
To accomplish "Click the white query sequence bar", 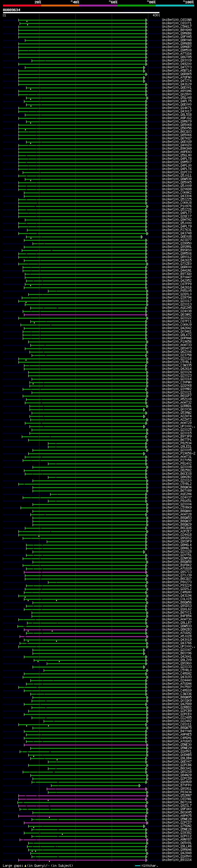I will [x=81, y=12].
